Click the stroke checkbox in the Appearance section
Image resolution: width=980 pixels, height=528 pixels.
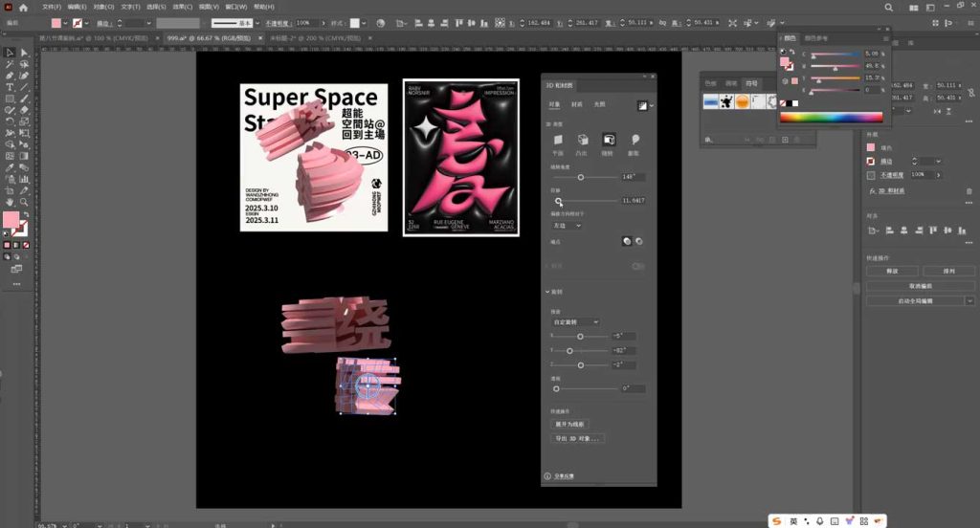871,162
